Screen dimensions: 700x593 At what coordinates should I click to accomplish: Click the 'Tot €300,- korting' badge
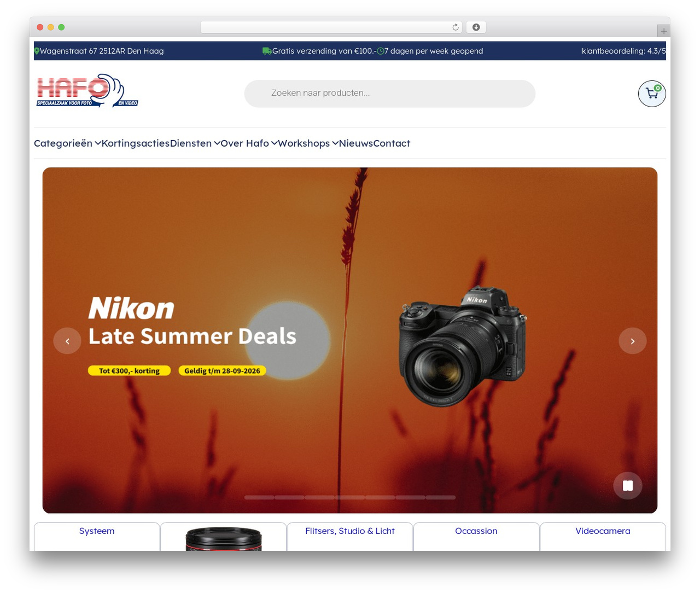[x=129, y=371]
